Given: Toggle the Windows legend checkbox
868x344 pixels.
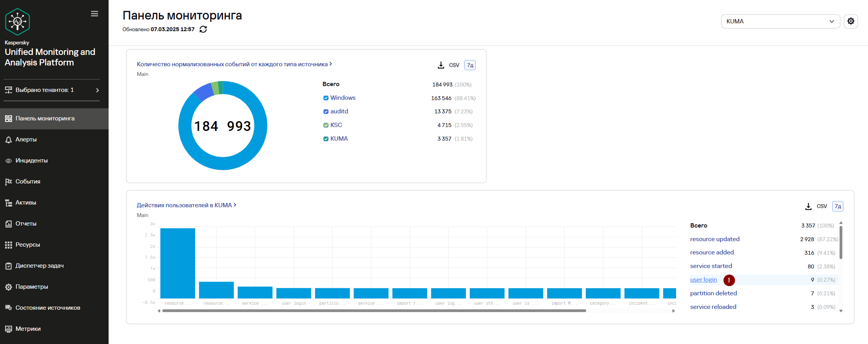Looking at the screenshot, I should [x=326, y=98].
